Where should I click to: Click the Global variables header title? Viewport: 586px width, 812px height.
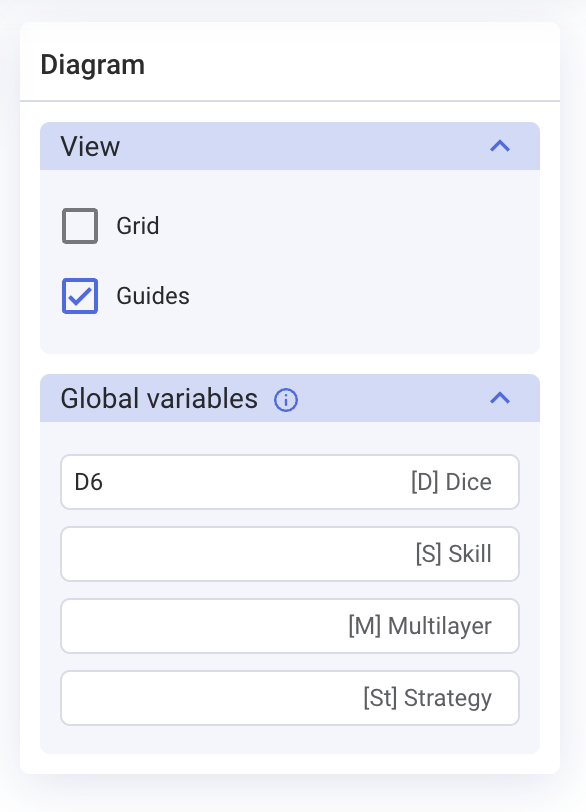[x=159, y=398]
